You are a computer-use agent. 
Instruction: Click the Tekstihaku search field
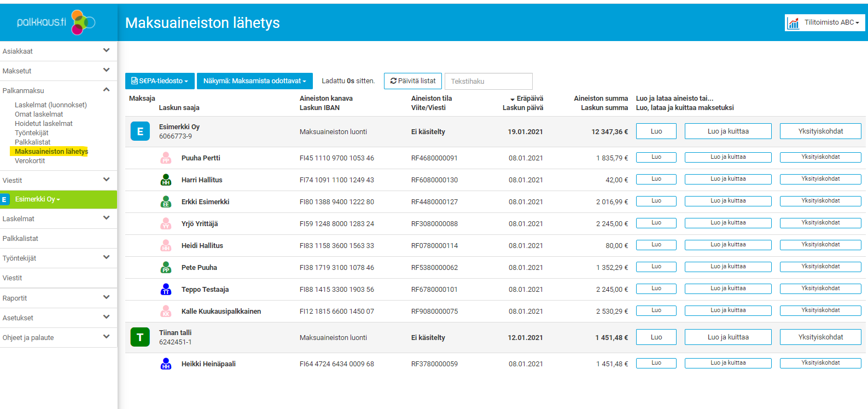(x=488, y=81)
